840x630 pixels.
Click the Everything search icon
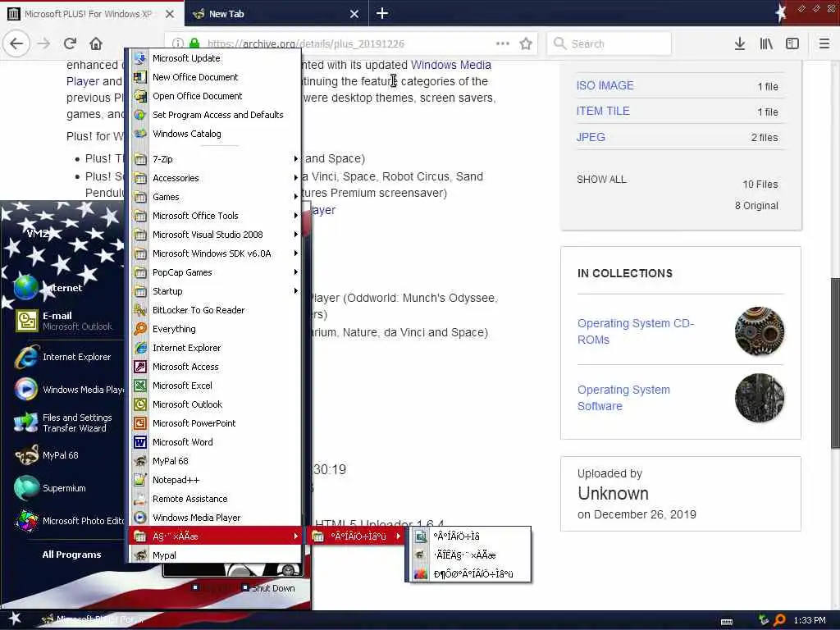[x=140, y=329]
